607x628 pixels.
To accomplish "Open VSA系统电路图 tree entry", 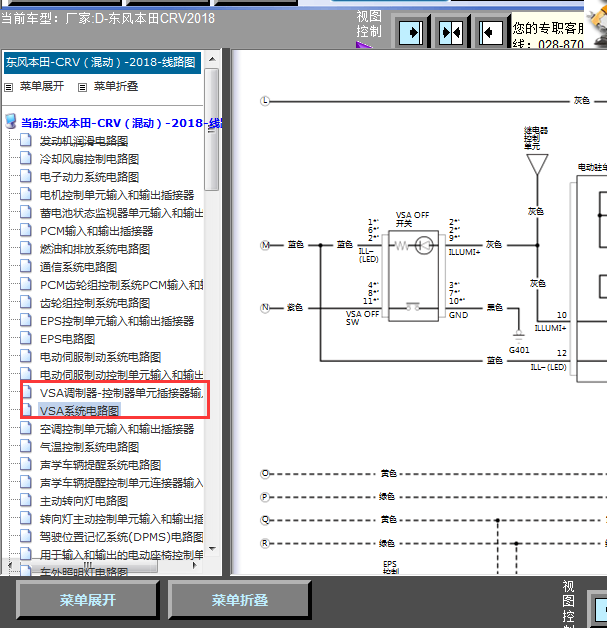I will 79,411.
